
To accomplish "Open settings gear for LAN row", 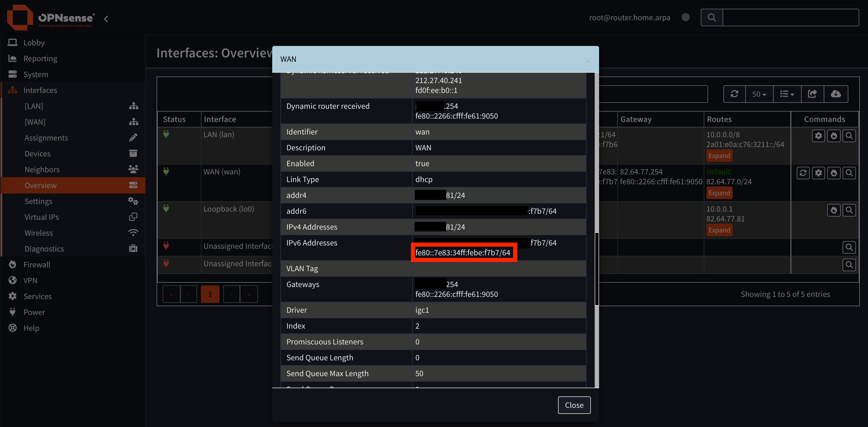I will [819, 136].
